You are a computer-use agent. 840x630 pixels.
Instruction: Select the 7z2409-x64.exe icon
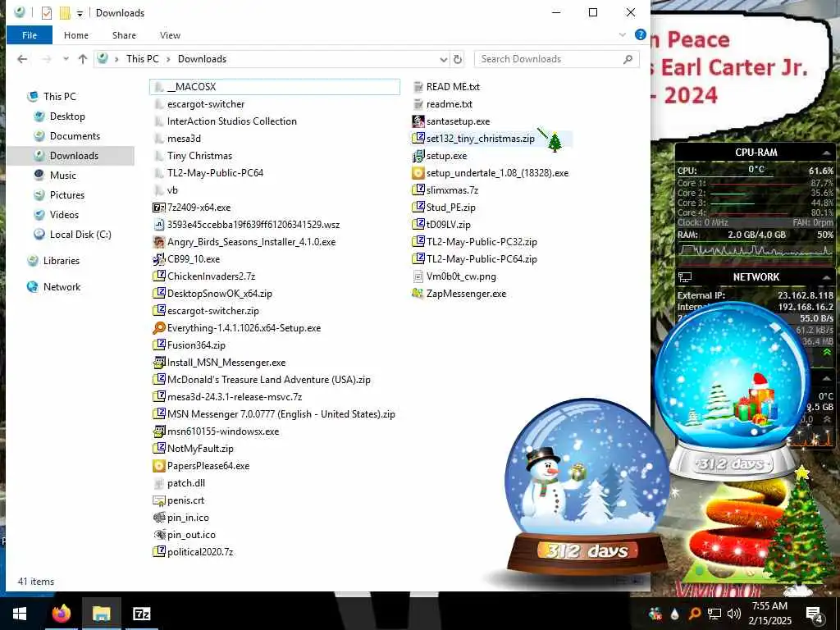(x=159, y=208)
